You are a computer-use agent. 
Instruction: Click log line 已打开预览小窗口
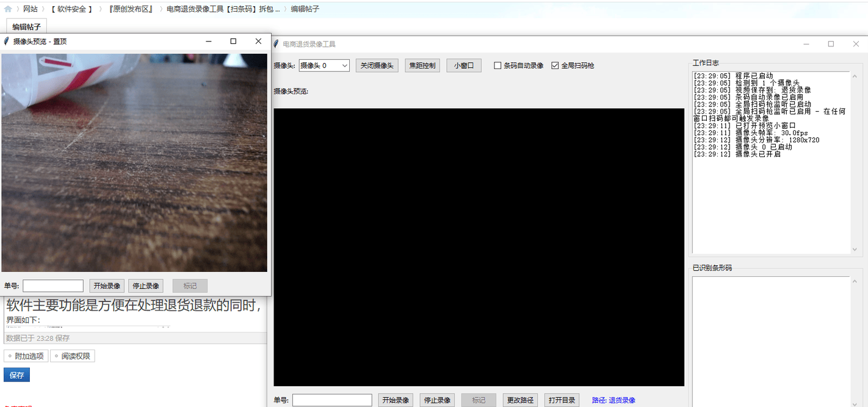coord(745,125)
